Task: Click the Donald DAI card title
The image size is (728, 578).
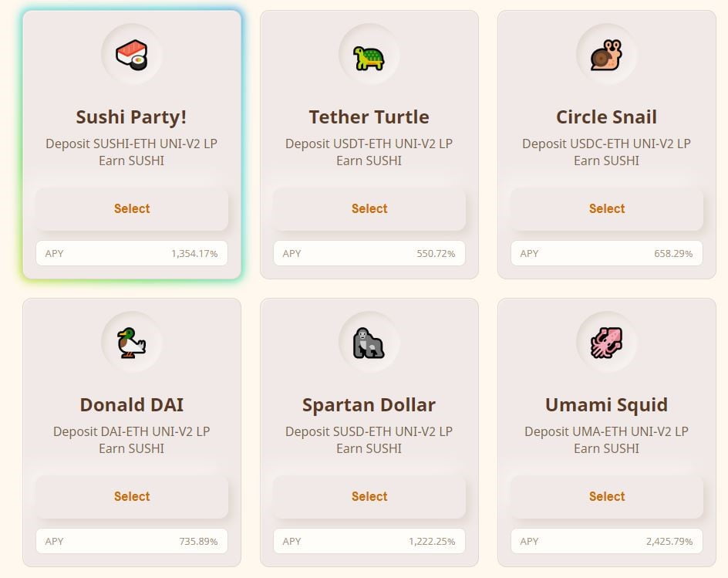Action: [132, 404]
